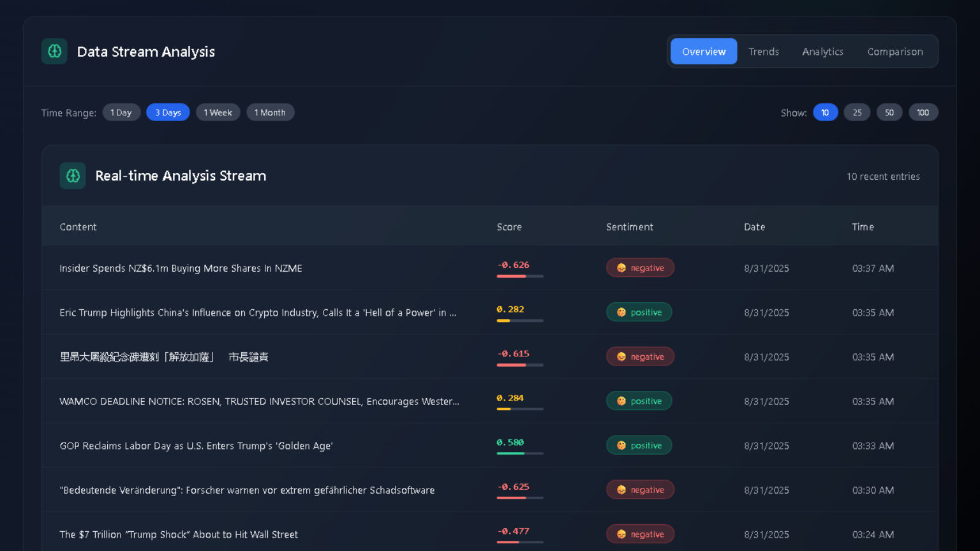Open the Chinese-language headline row
The width and height of the screenshot is (980, 551).
(x=164, y=357)
